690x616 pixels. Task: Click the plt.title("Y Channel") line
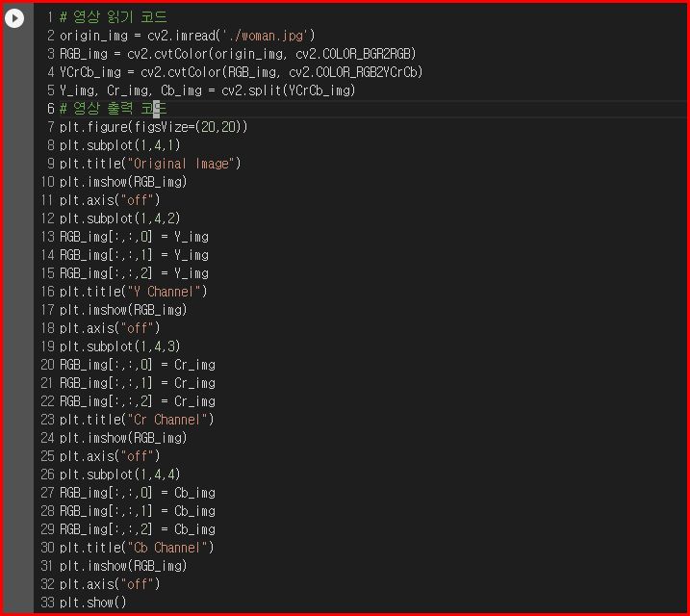(134, 292)
